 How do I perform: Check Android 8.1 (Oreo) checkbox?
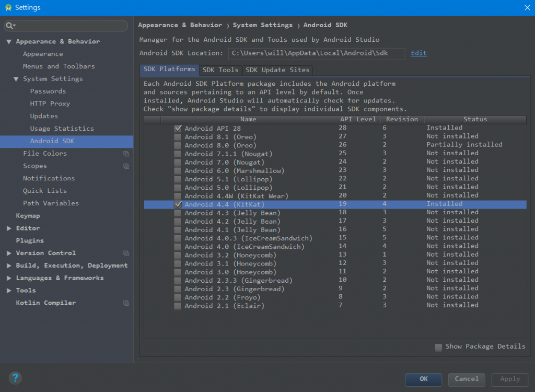[178, 137]
